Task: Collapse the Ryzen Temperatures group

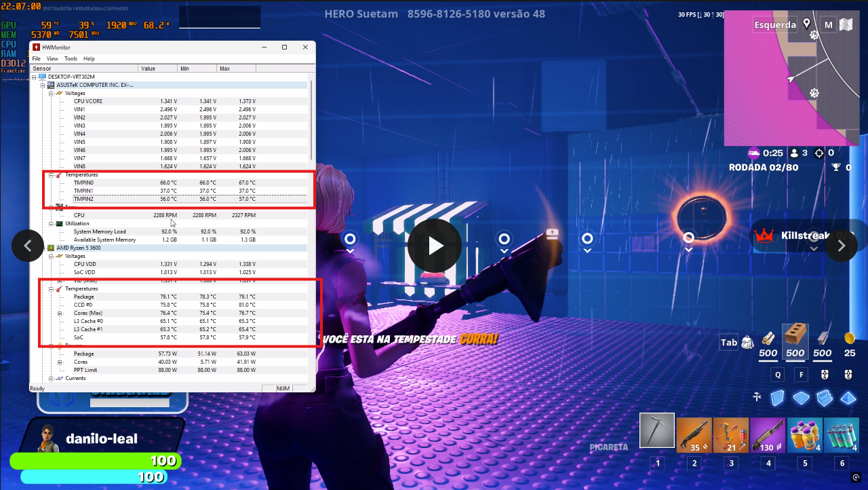Action: pos(51,288)
